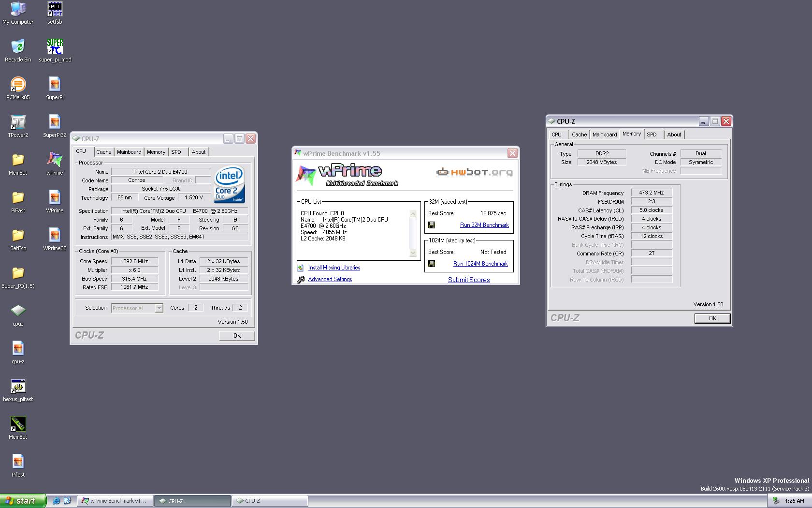Click OK in the left CPU-Z window
The height and width of the screenshot is (508, 812).
pyautogui.click(x=237, y=336)
